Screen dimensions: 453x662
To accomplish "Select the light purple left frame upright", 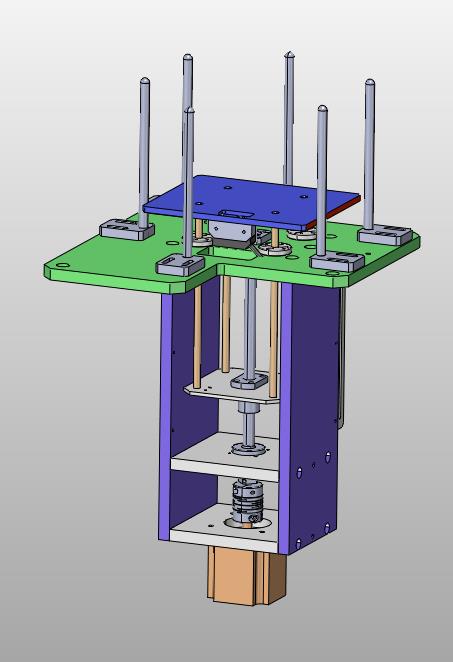I will (x=165, y=416).
